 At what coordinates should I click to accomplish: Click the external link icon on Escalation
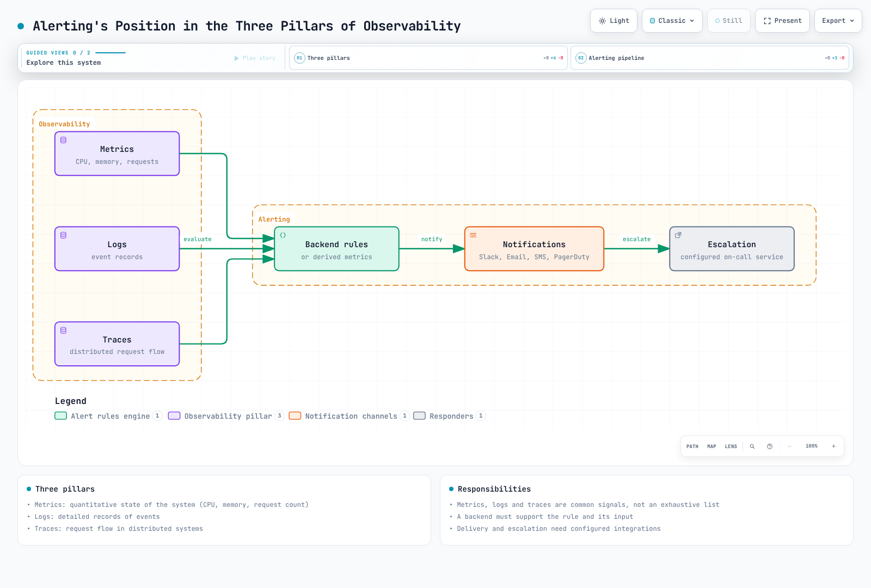678,235
